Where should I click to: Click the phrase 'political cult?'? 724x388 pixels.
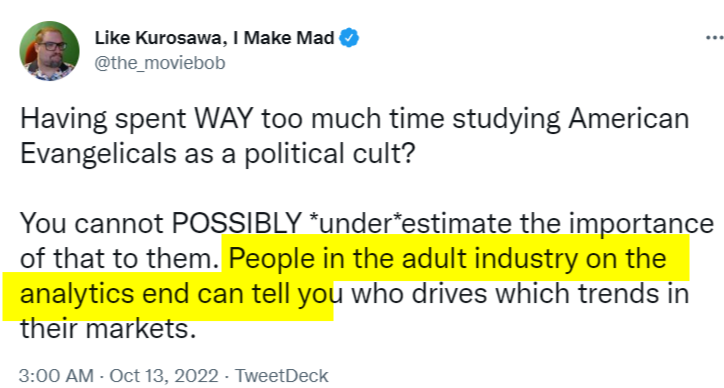coord(330,154)
